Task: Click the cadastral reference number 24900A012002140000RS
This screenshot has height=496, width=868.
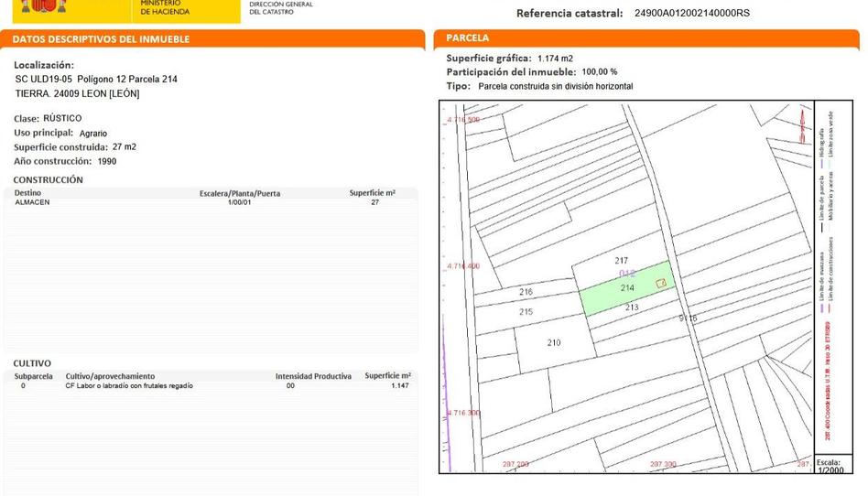Action: (691, 14)
